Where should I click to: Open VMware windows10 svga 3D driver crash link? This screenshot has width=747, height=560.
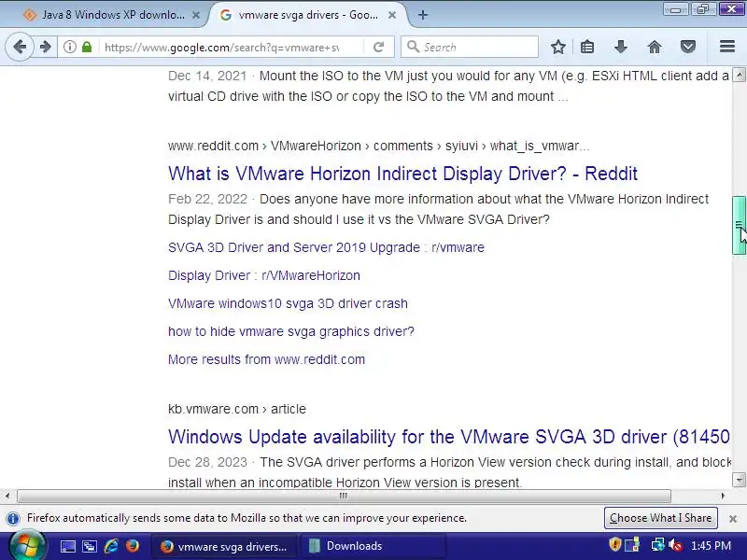288,304
